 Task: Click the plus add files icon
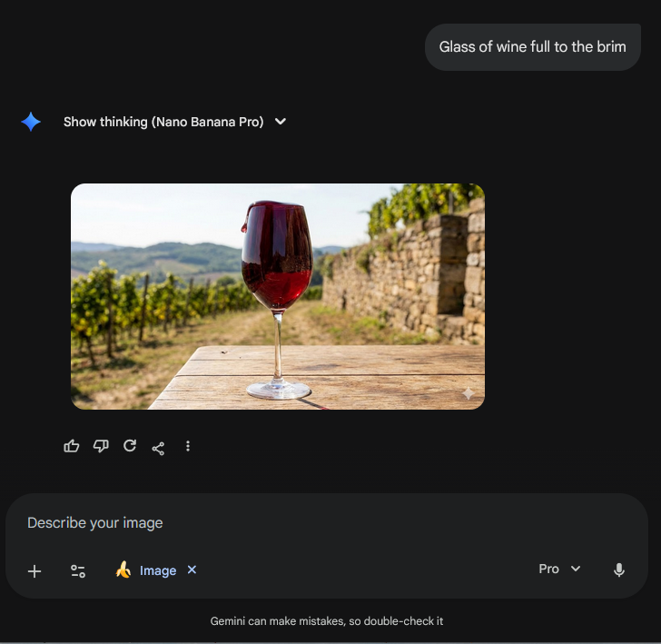[35, 571]
